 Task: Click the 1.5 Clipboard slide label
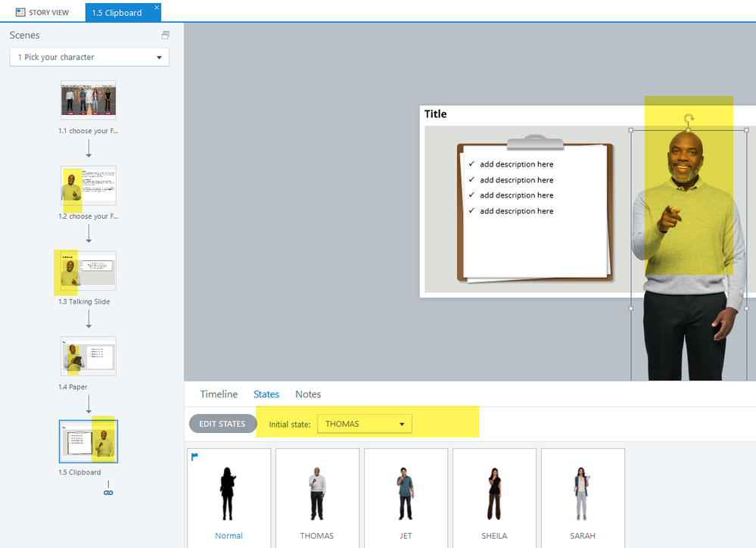coord(79,472)
